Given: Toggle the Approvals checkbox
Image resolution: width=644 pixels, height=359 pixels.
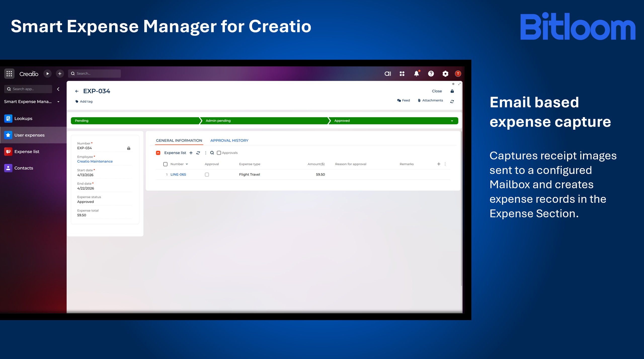Looking at the screenshot, I should [219, 153].
